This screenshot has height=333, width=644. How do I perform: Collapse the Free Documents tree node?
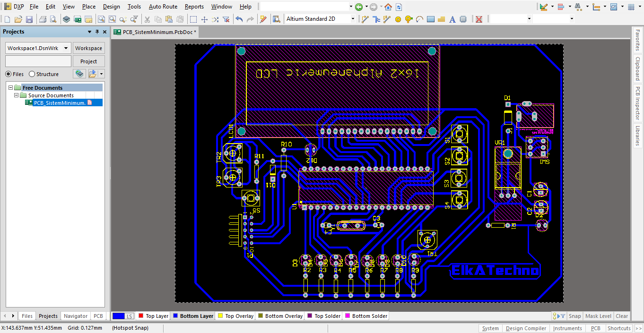point(11,87)
